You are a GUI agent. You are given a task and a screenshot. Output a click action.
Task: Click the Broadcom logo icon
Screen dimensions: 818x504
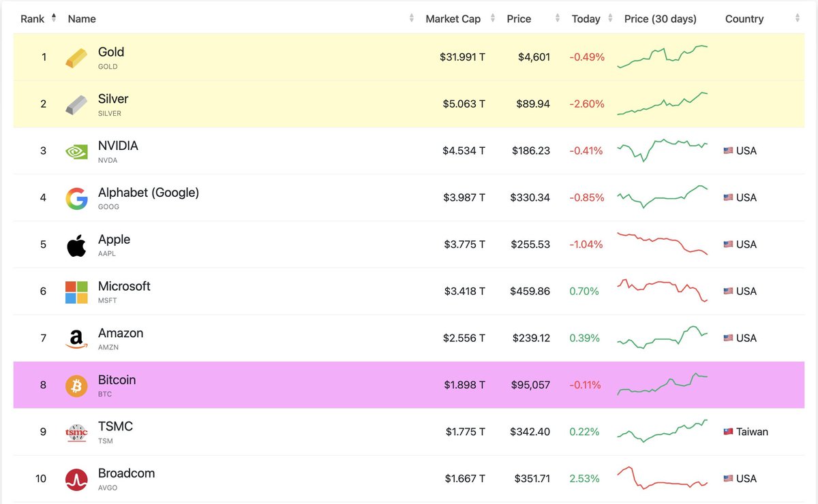pos(76,478)
